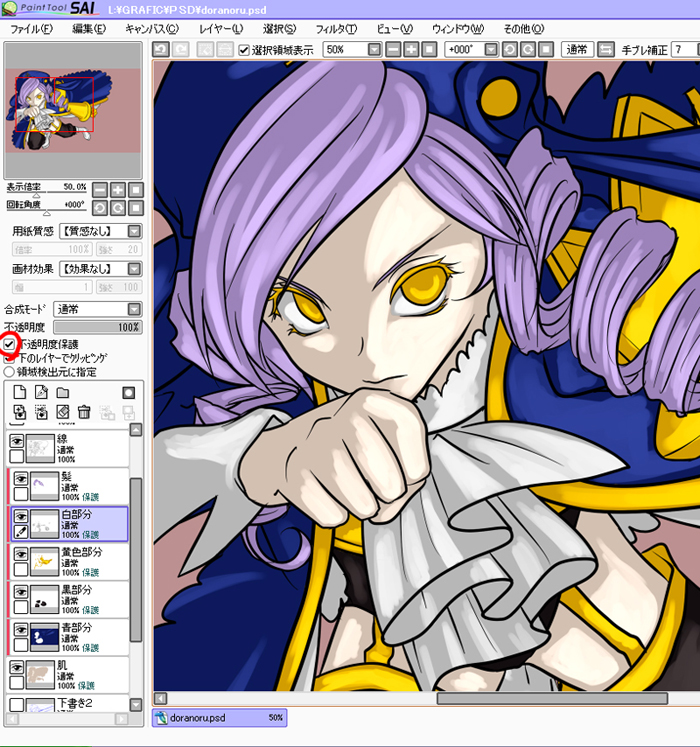Reset rotation in navigator panel
This screenshot has width=700, height=747.
[136, 208]
